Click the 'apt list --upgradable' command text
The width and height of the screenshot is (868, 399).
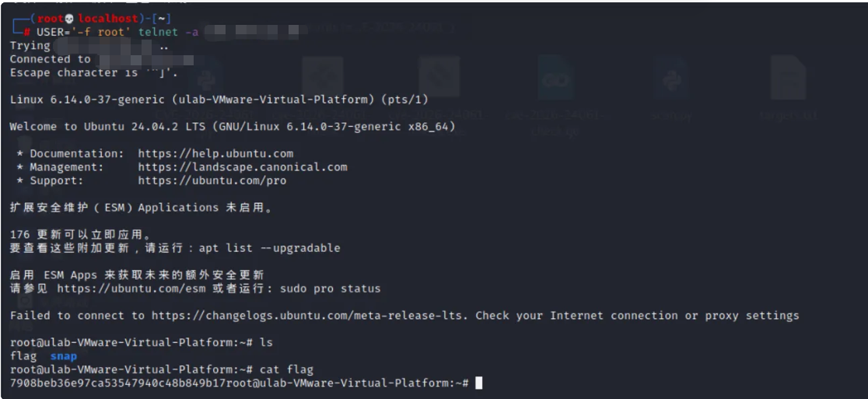tap(269, 248)
